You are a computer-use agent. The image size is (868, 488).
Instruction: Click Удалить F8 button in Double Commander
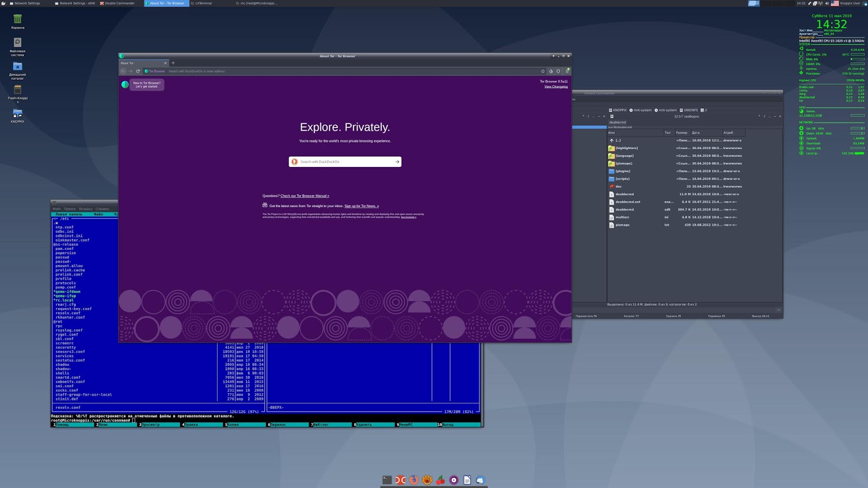pos(673,316)
